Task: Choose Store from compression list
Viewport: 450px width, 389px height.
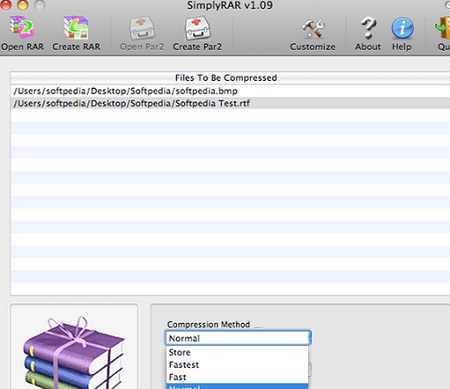Action: tap(237, 352)
